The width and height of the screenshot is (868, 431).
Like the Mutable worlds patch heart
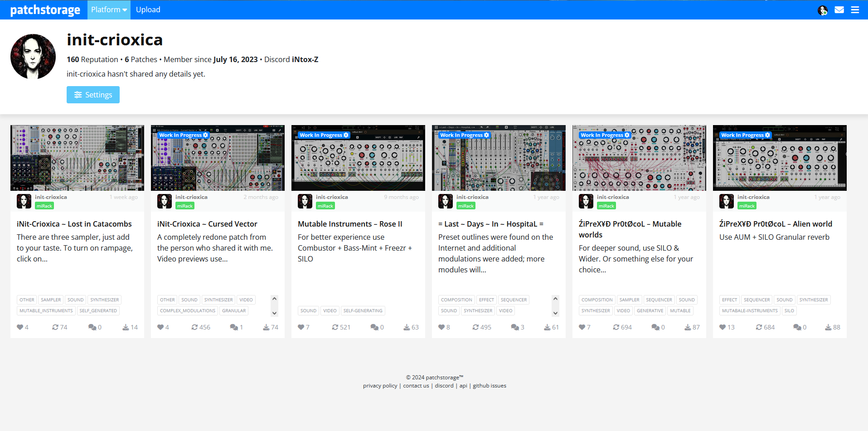tap(582, 327)
